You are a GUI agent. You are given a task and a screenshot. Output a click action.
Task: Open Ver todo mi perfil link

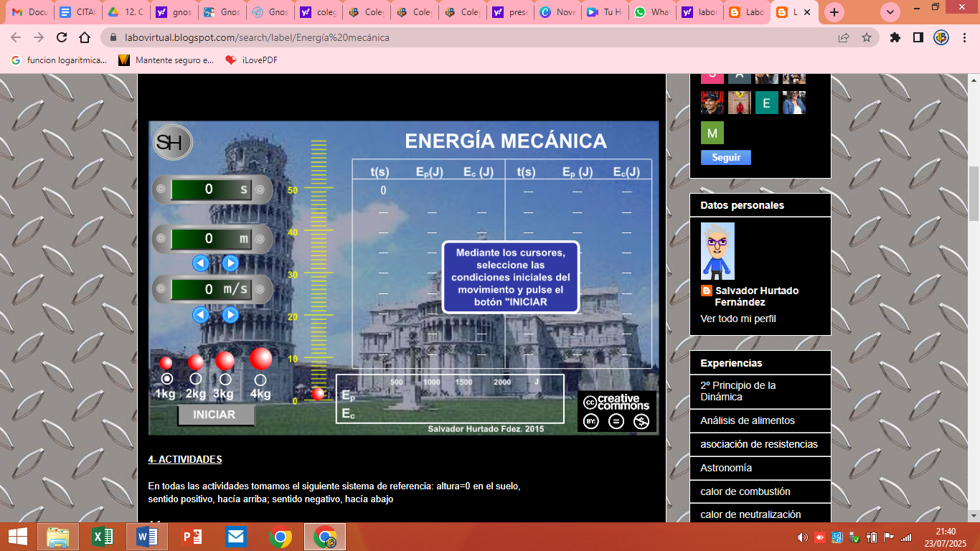(738, 319)
